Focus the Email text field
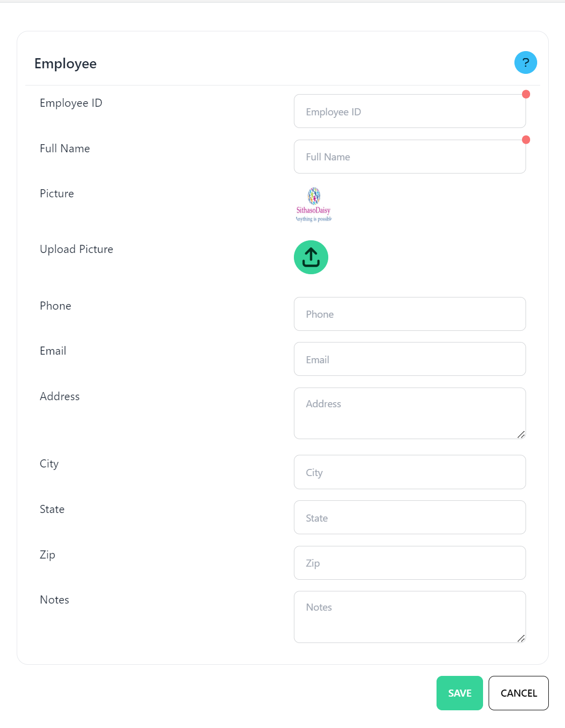The height and width of the screenshot is (728, 565). [x=410, y=359]
